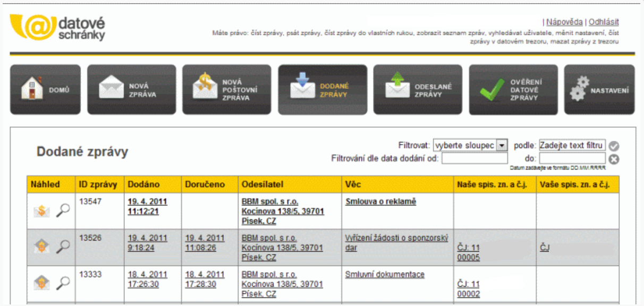Image resolution: width=644 pixels, height=306 pixels.
Task: Click the date-from filter field
Action: click(x=474, y=158)
